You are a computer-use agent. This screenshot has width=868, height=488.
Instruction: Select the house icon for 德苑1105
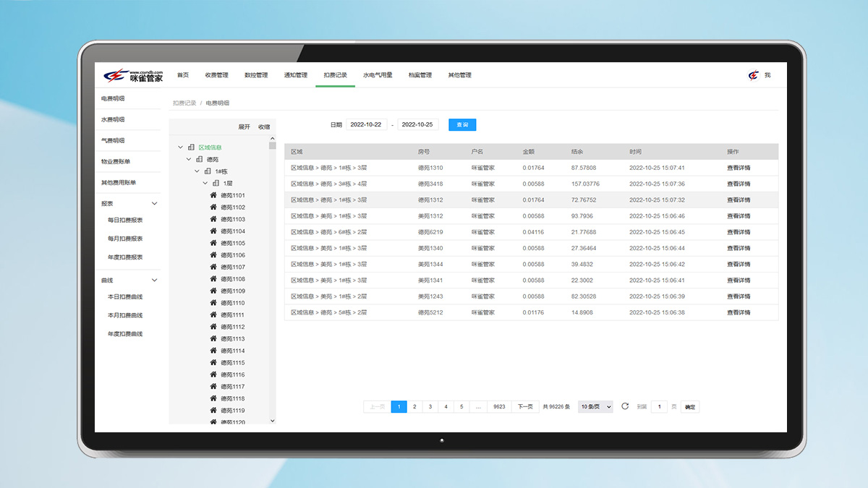click(x=213, y=243)
